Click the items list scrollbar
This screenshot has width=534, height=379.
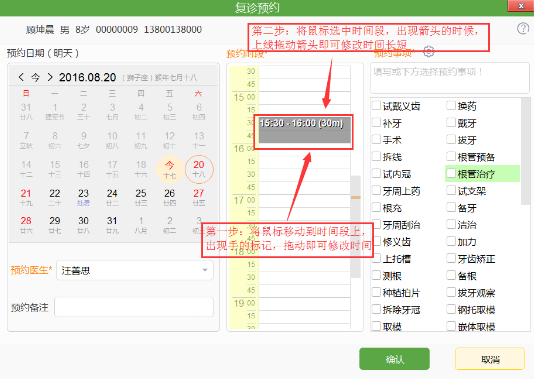click(525, 152)
